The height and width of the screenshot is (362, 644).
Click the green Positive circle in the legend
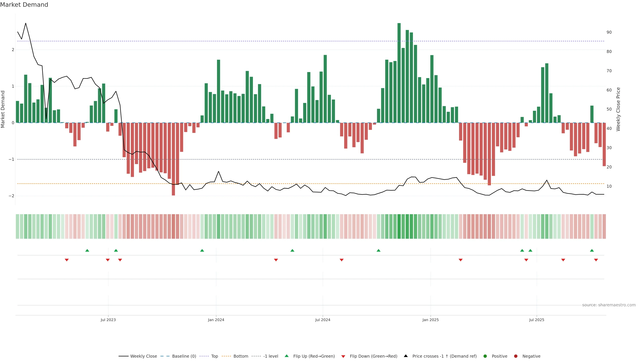coord(485,356)
